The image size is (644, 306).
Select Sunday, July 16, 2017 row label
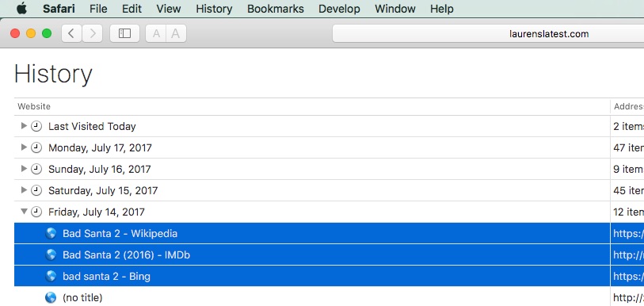coord(99,169)
